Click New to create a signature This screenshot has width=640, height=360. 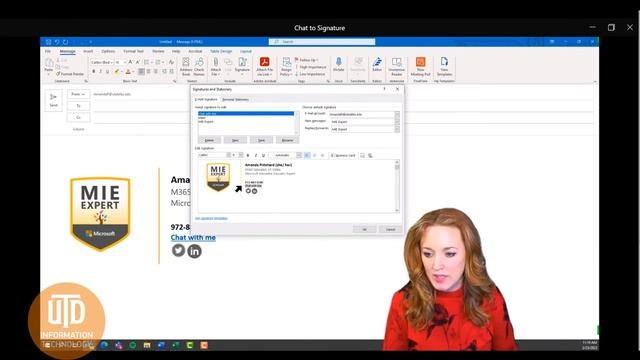tap(235, 140)
